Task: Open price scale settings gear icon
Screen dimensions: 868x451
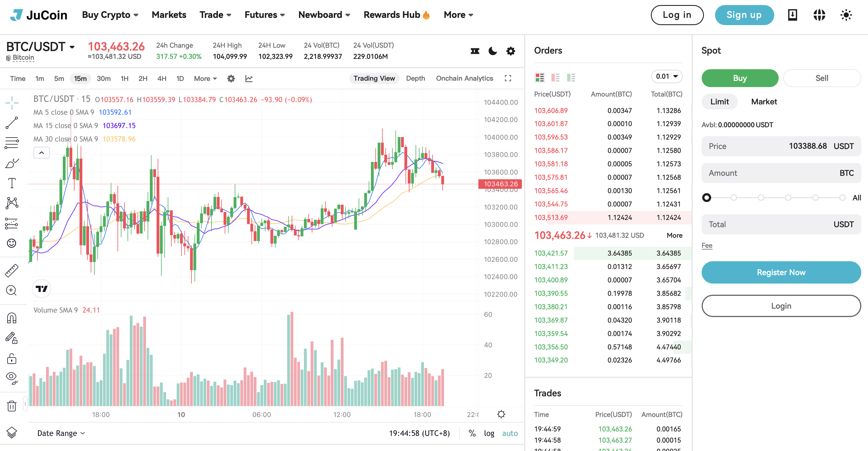Action: tap(501, 414)
